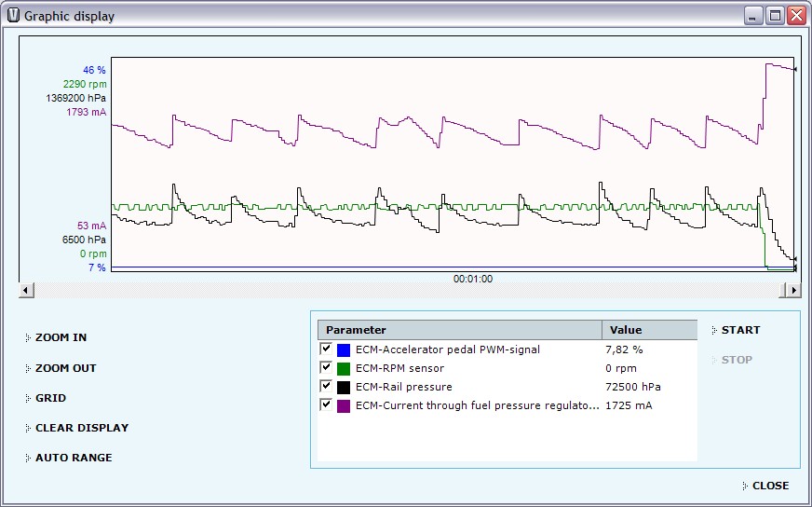Viewport: 812px width, 507px height.
Task: Disable the ECM-Rail pressure checkbox
Action: click(326, 386)
